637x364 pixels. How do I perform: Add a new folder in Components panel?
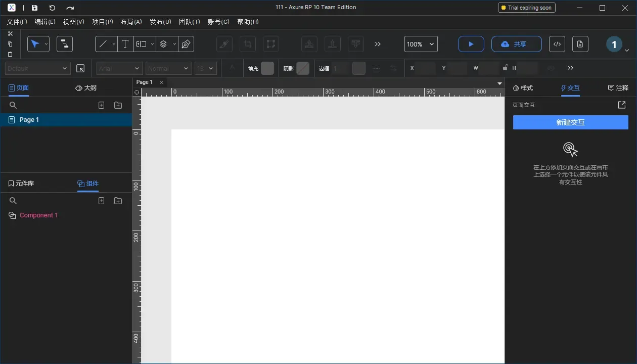(118, 201)
